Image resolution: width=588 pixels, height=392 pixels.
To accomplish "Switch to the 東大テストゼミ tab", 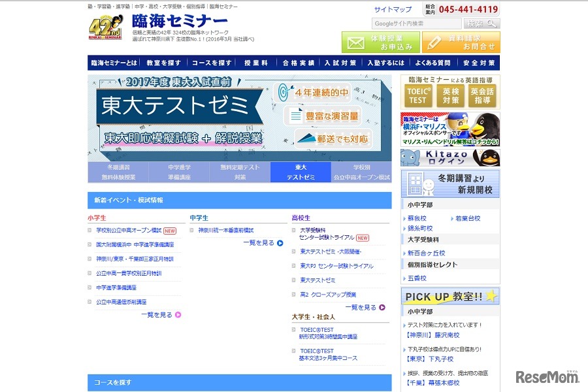I will (x=301, y=172).
